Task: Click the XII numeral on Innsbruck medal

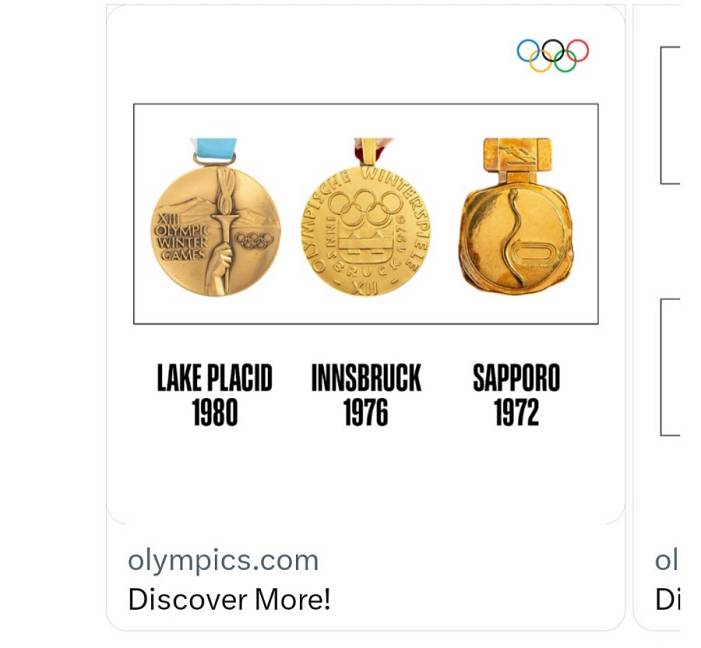Action: pyautogui.click(x=366, y=286)
